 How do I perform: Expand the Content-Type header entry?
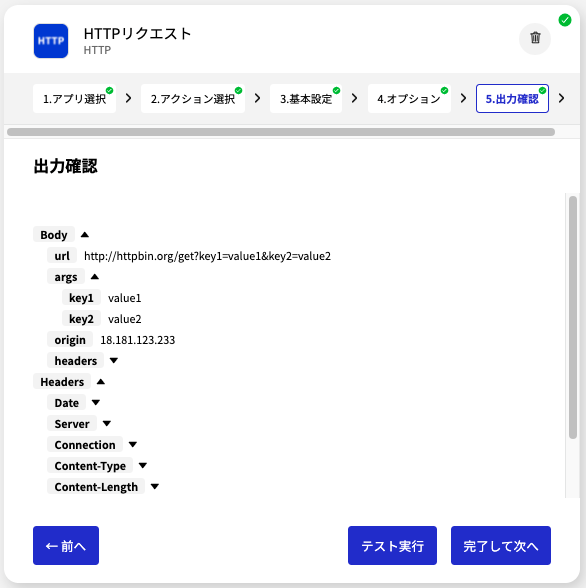click(143, 466)
